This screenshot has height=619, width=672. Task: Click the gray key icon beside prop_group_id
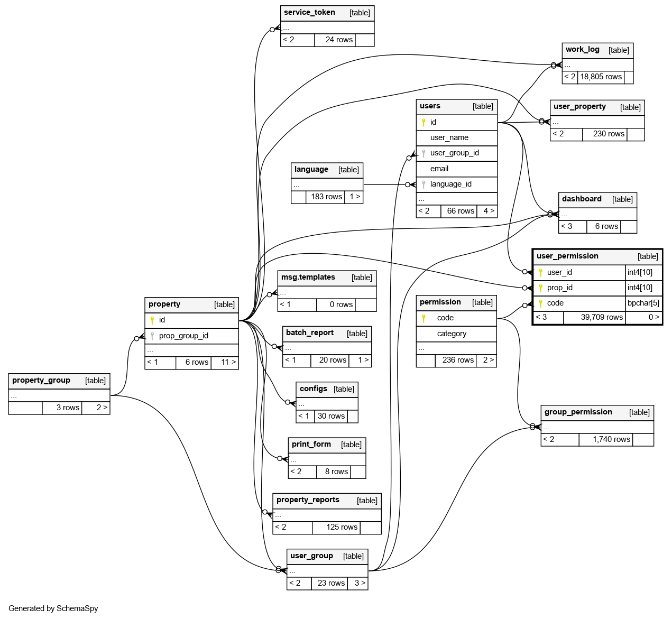152,336
